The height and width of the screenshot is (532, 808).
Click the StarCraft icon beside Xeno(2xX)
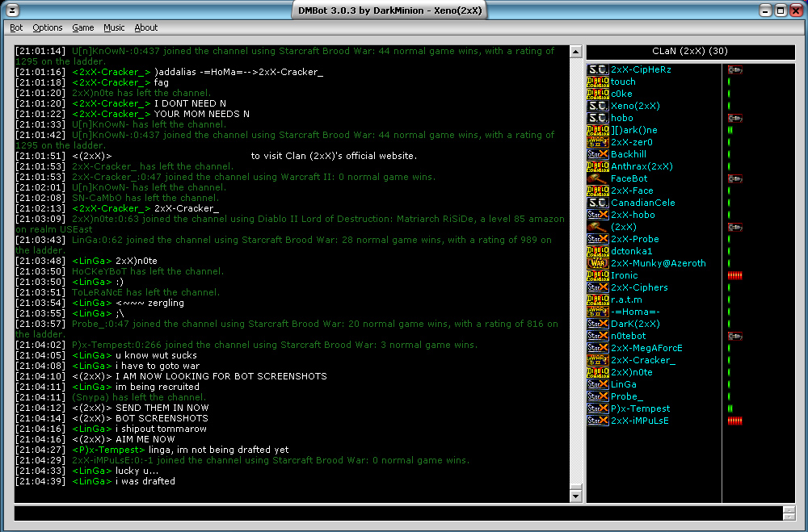coord(598,106)
